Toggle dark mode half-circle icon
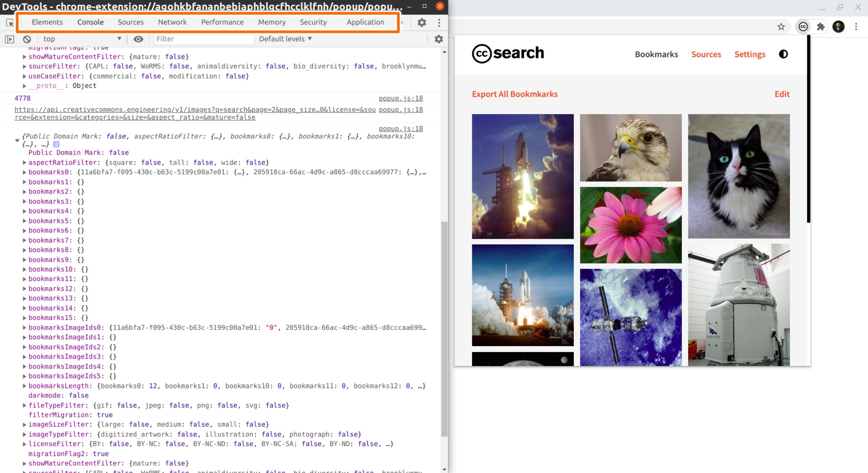The height and width of the screenshot is (473, 868). 783,54
